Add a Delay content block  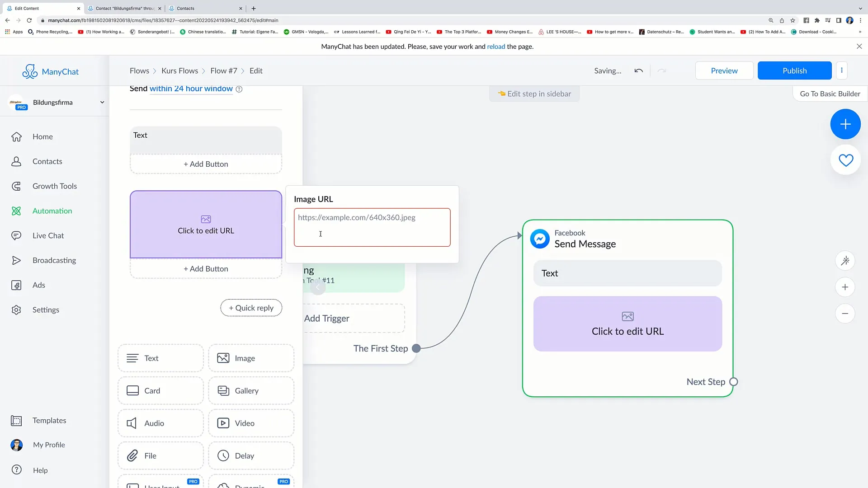(x=251, y=456)
